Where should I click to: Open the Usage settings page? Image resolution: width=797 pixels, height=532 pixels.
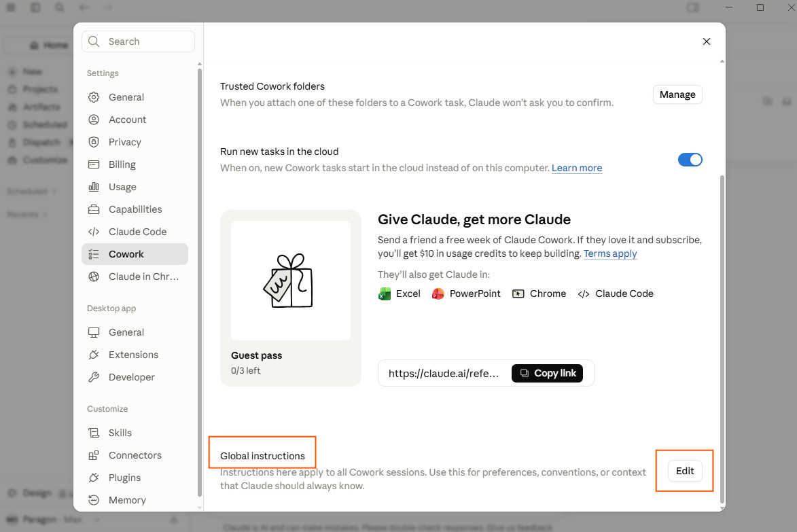[x=135, y=186]
